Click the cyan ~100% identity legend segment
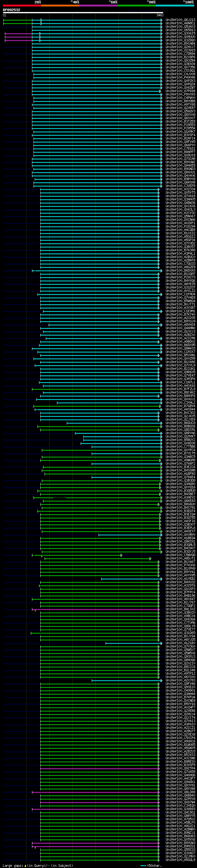The width and height of the screenshot is (197, 868). click(x=175, y=6)
